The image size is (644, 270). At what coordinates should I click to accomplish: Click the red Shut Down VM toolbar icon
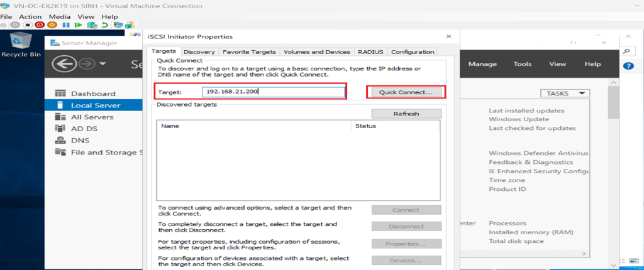tap(40, 25)
